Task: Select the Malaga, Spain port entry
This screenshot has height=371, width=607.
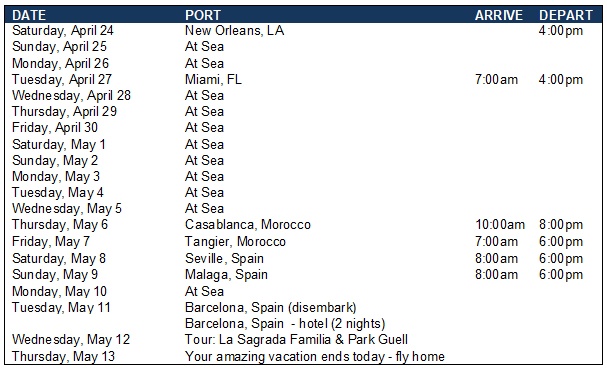Action: pyautogui.click(x=226, y=275)
